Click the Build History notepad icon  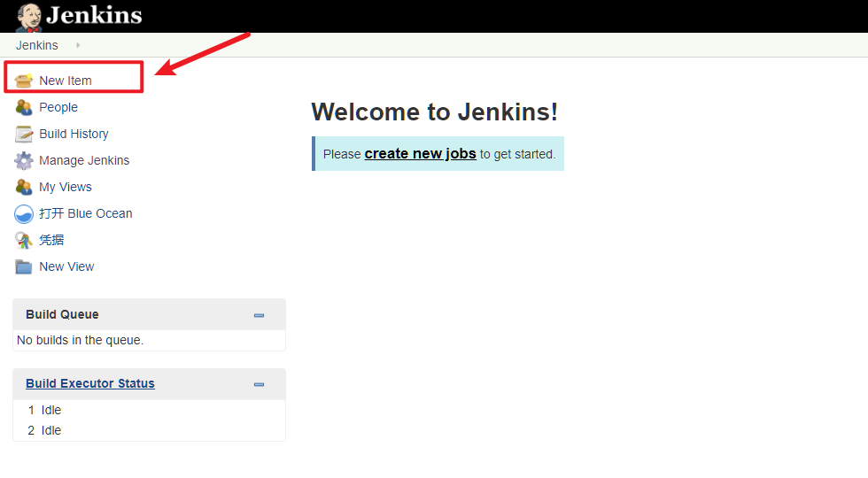pyautogui.click(x=24, y=134)
